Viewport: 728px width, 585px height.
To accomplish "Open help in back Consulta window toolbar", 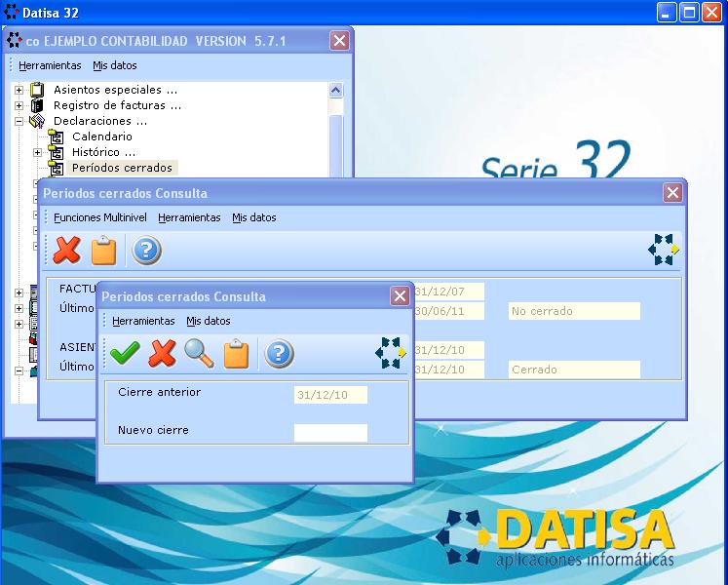I will click(x=147, y=251).
